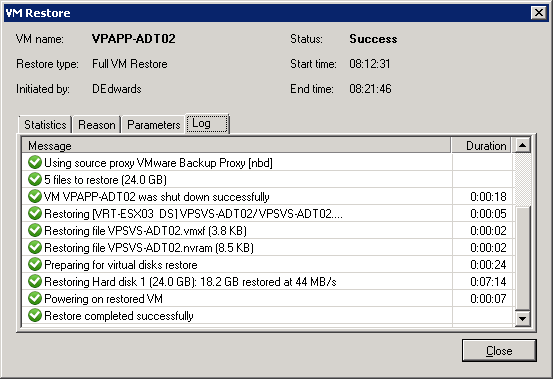
Task: Select 'Restoring file VPSVS-ADT02.nvram (8.5 KB)' row
Action: [x=267, y=247]
